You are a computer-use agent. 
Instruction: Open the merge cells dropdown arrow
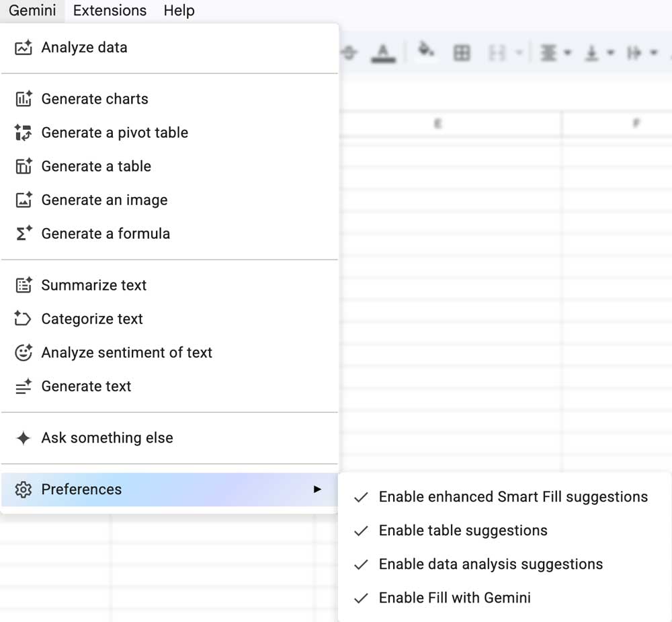click(519, 53)
